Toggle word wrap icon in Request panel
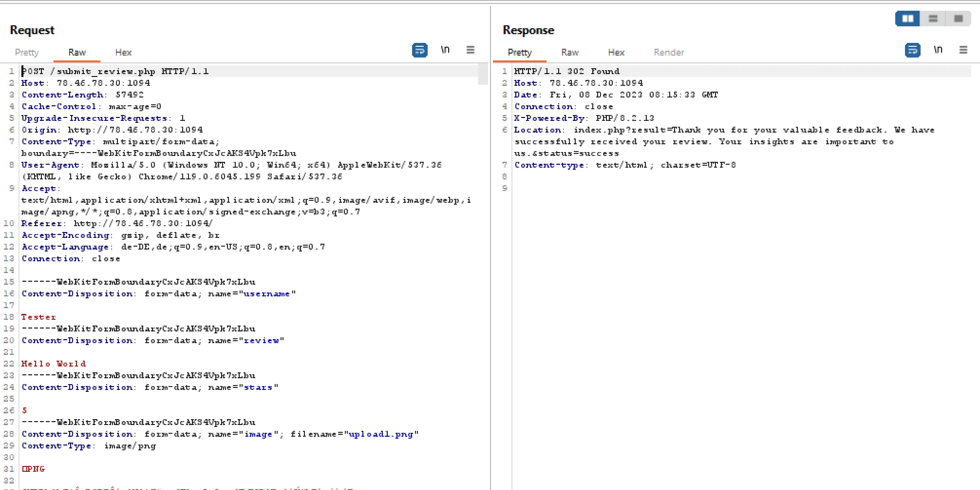980x490 pixels. (419, 50)
